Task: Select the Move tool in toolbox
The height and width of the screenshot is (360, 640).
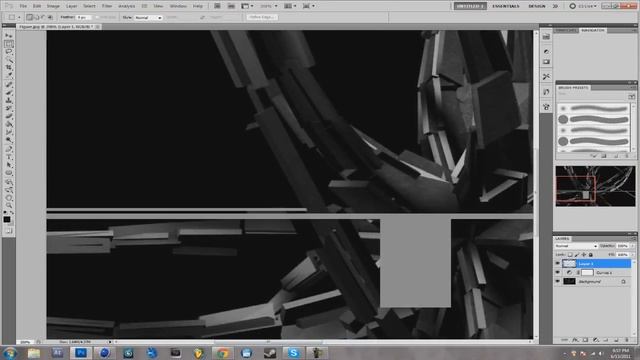Action: click(9, 36)
